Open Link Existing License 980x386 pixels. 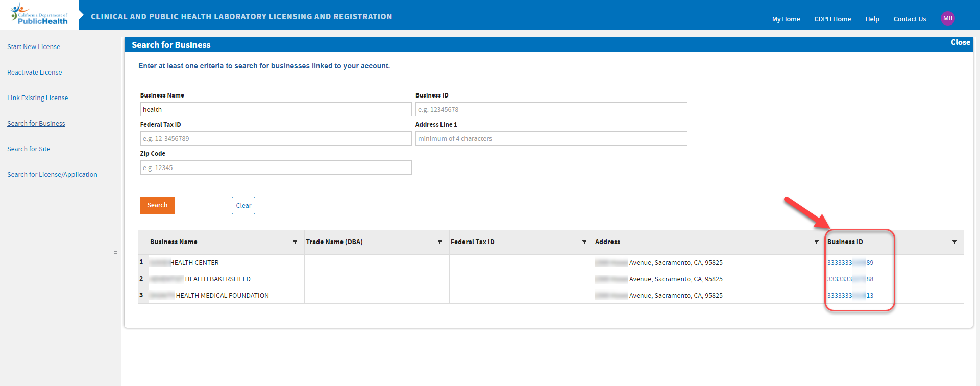37,98
